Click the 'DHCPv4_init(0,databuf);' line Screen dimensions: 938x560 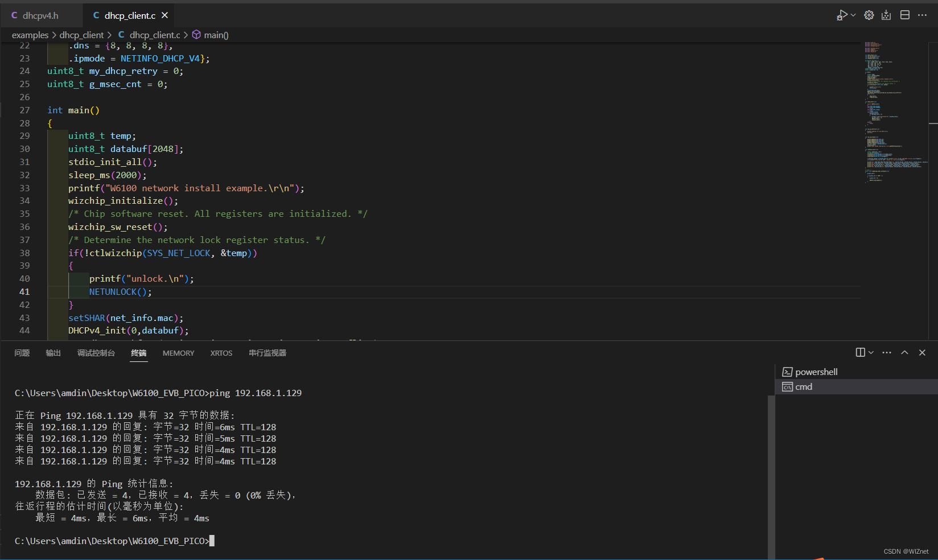(129, 330)
